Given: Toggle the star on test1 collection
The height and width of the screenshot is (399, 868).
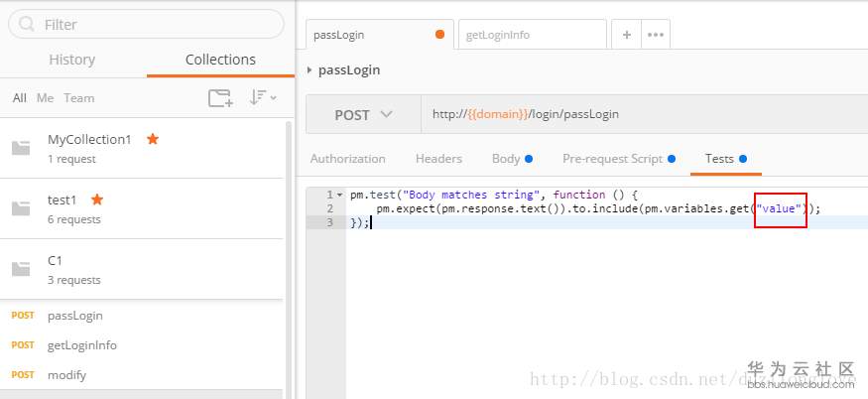Looking at the screenshot, I should pyautogui.click(x=97, y=199).
